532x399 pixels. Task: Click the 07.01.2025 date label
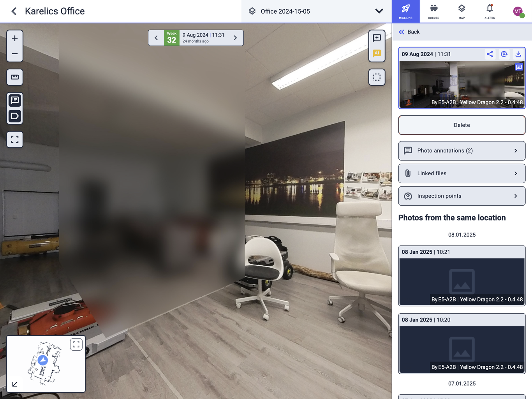462,383
